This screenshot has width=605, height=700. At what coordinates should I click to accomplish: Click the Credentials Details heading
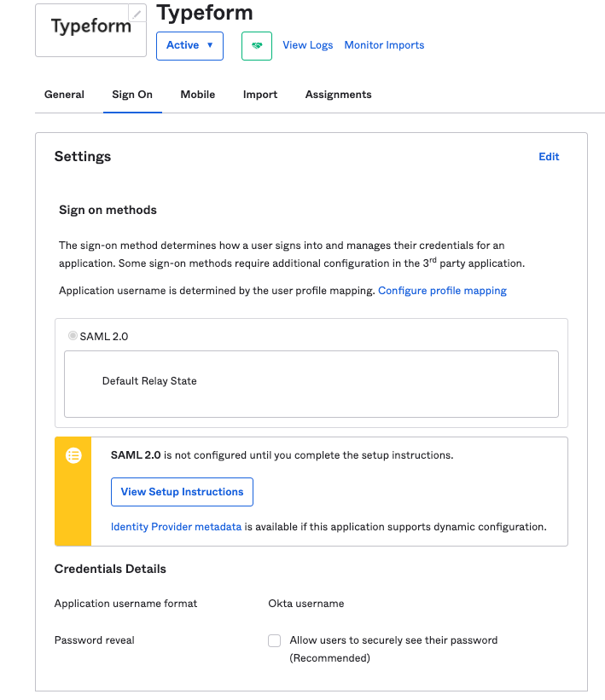click(110, 569)
